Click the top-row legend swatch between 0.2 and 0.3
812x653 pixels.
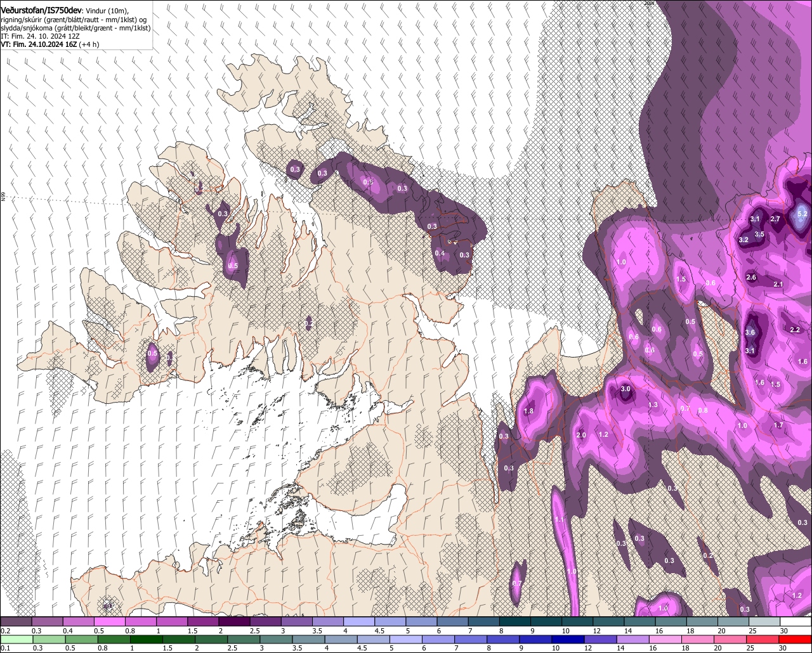click(x=16, y=622)
